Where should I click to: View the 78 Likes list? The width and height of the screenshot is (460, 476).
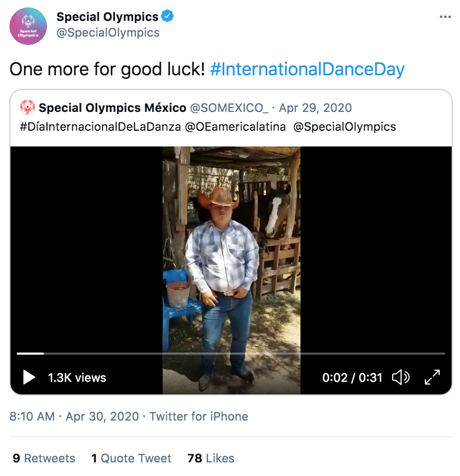click(211, 458)
